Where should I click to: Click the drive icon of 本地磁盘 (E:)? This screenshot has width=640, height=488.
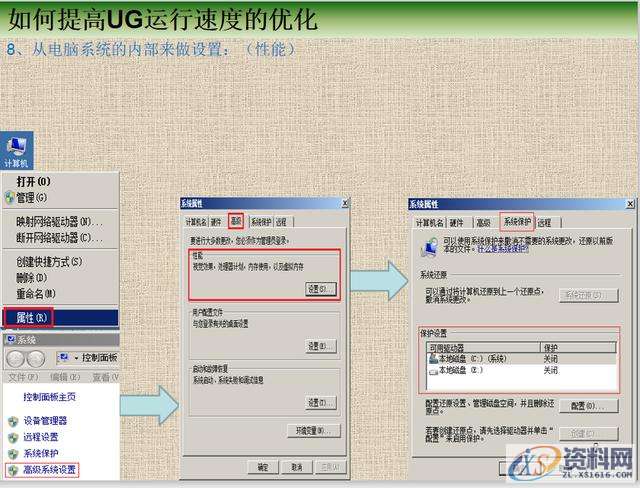[433, 371]
